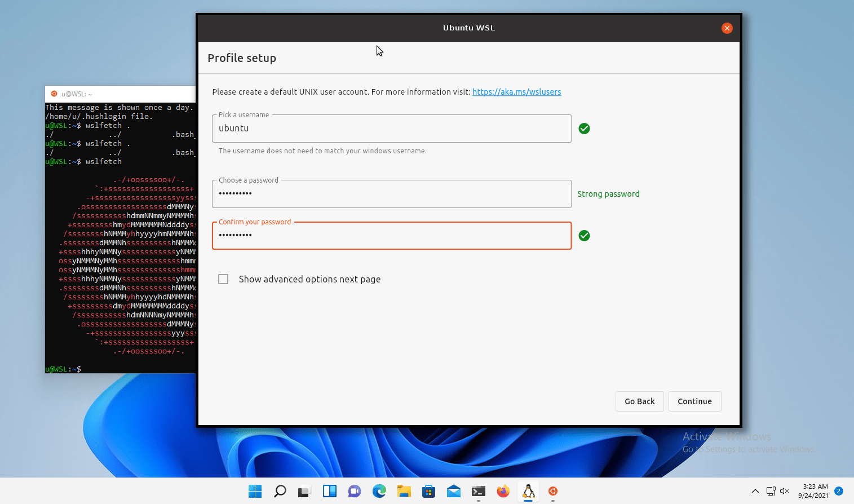Switch to the terminal app in taskbar
This screenshot has height=504, width=854.
(x=478, y=491)
